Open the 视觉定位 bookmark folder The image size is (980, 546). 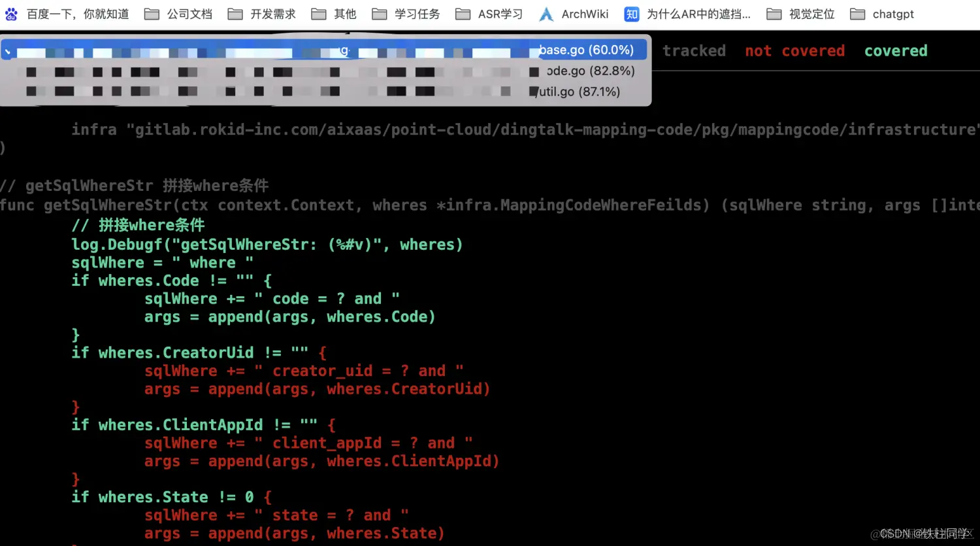point(800,14)
